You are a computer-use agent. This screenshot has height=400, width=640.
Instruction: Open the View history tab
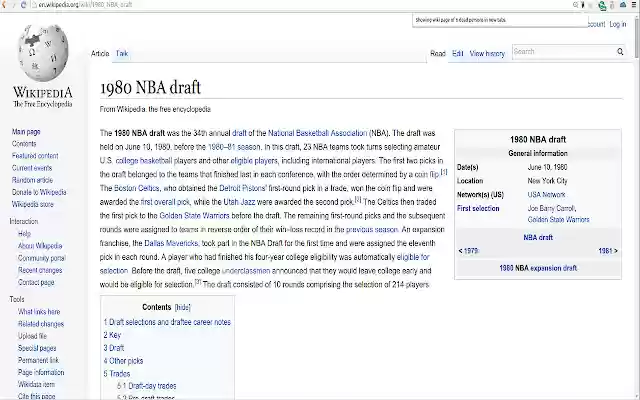(487, 53)
